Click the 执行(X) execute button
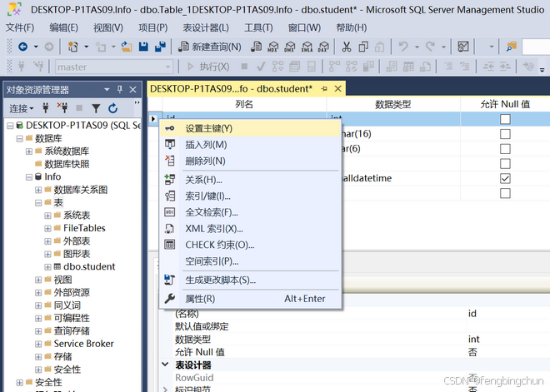Image resolution: width=550 pixels, height=392 pixels. click(208, 67)
